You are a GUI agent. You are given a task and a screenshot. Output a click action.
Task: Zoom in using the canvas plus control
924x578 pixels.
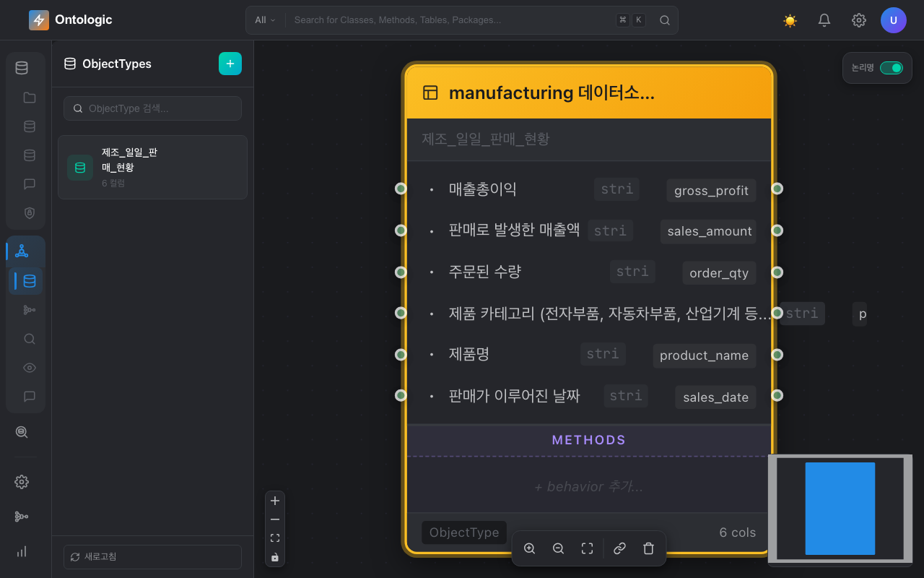275,501
